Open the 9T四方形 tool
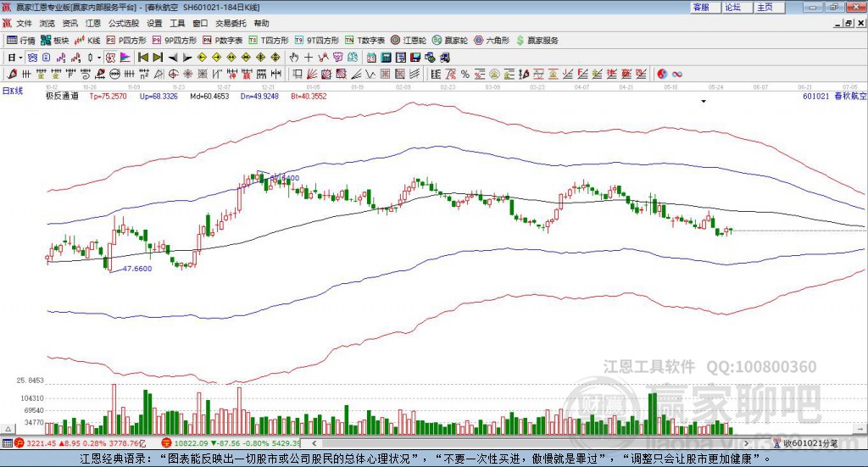The height and width of the screenshot is (467, 868). pyautogui.click(x=317, y=41)
